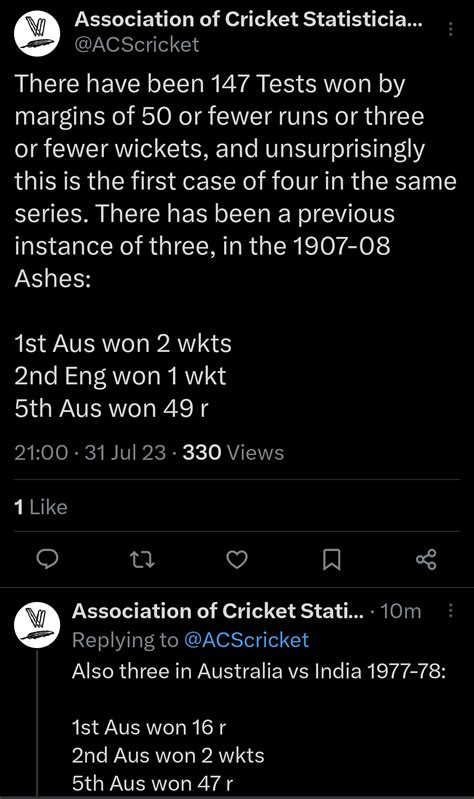Screen dimensions: 474x799
Task: Open the main tweet's profile avatar
Action: (37, 34)
